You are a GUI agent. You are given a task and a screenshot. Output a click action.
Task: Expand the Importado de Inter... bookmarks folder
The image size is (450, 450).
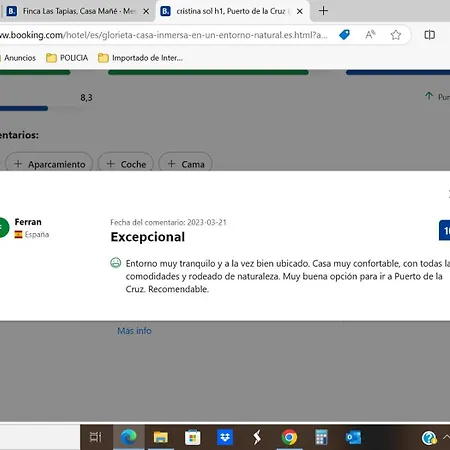point(140,58)
